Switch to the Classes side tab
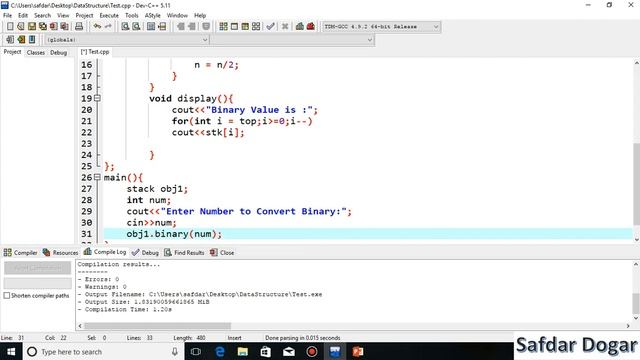The image size is (640, 360). pos(36,53)
